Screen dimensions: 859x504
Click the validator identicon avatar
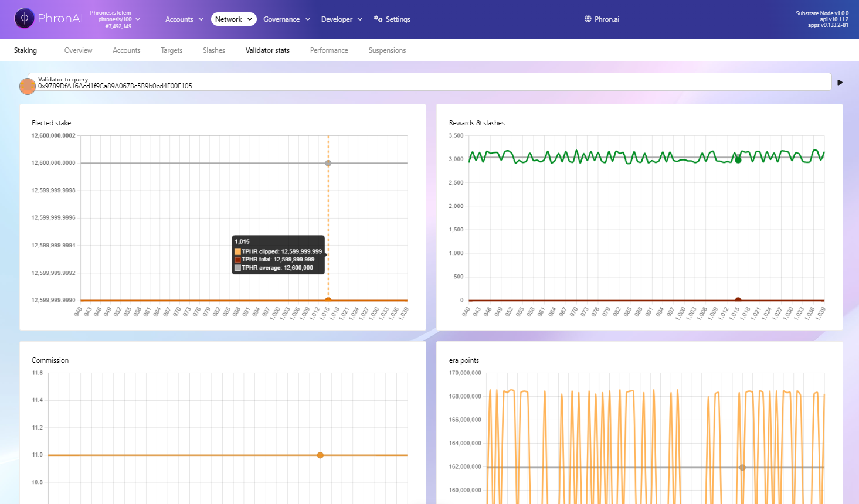(28, 86)
